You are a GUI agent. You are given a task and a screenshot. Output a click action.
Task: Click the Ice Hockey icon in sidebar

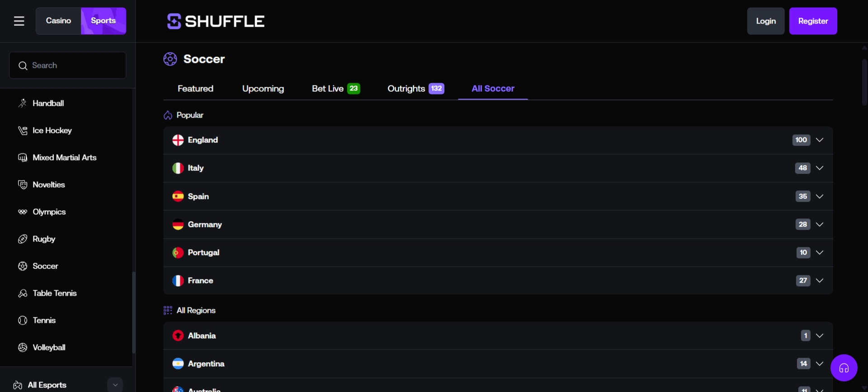pos(23,131)
